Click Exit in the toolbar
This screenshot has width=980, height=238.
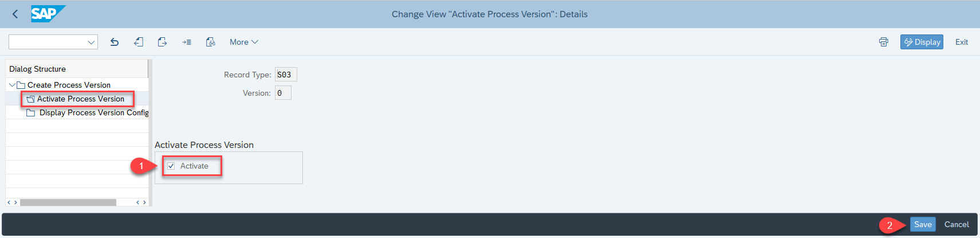(962, 42)
